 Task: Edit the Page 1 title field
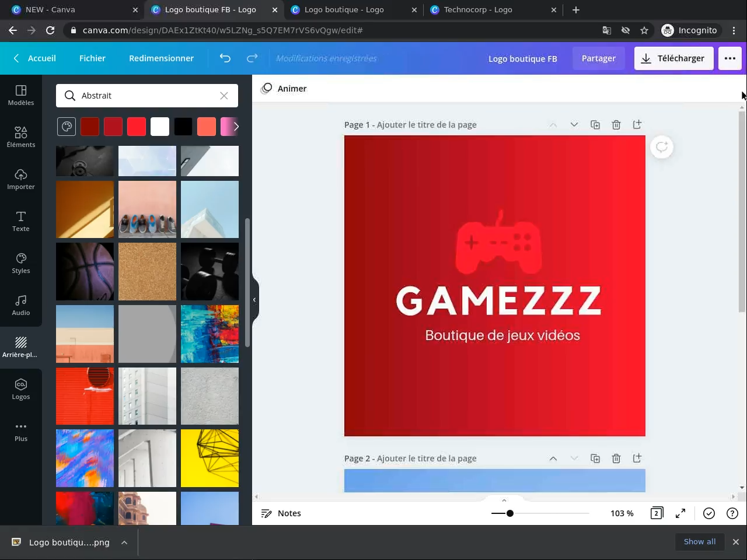click(x=427, y=125)
